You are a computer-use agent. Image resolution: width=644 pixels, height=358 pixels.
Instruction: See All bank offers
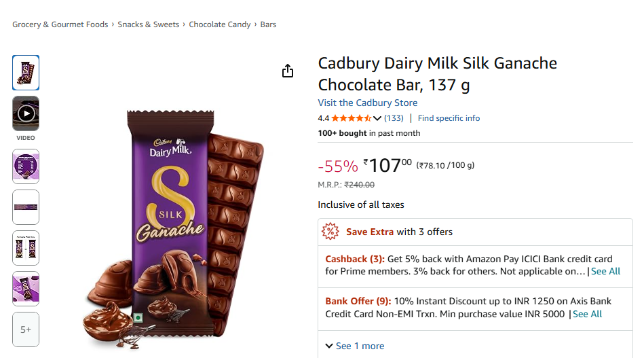click(x=587, y=314)
